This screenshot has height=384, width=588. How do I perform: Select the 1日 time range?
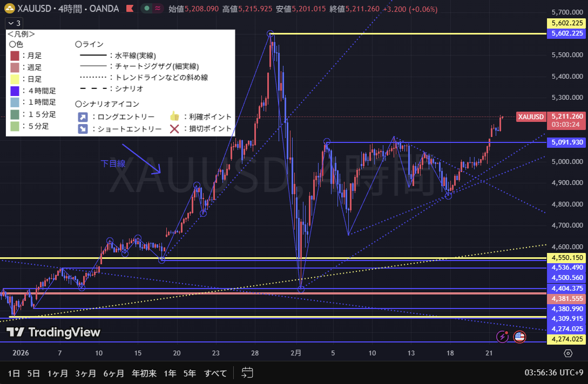tap(14, 373)
